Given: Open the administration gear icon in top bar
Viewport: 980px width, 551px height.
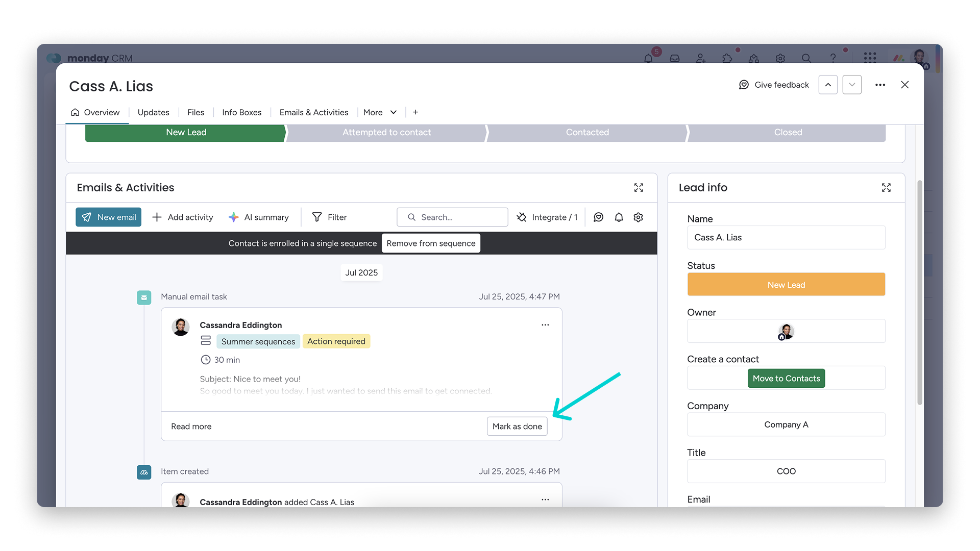Looking at the screenshot, I should tap(780, 58).
